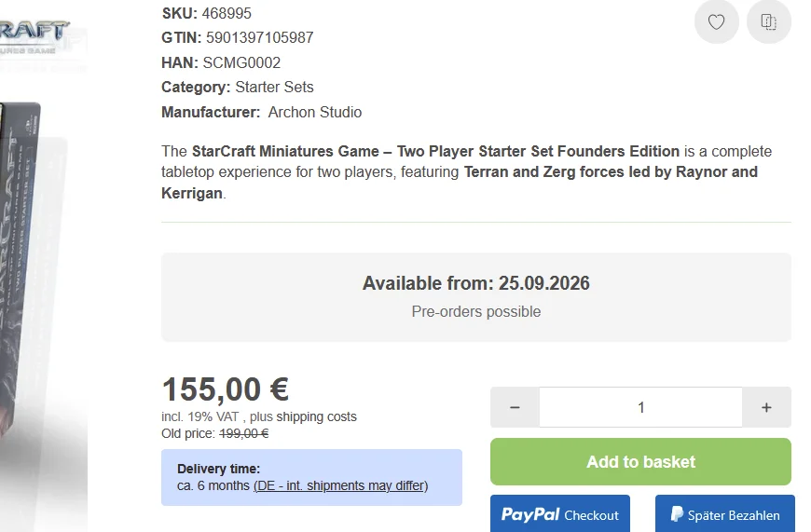This screenshot has height=532, width=811.
Task: Focus the quantity input field
Action: [640, 407]
